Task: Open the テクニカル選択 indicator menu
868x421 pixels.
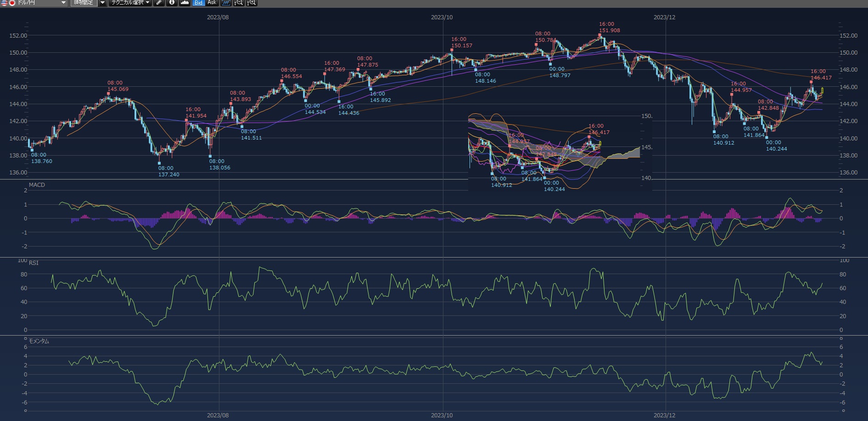Action: tap(130, 3)
